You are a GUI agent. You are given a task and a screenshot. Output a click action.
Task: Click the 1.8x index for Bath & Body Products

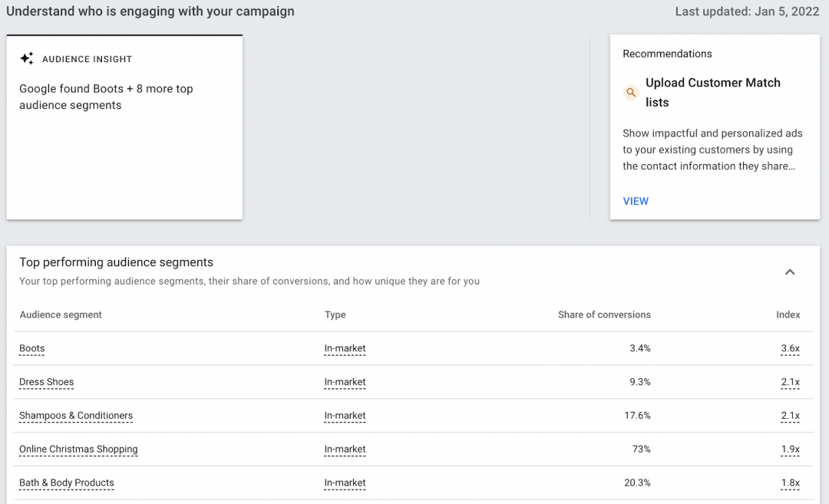[790, 483]
